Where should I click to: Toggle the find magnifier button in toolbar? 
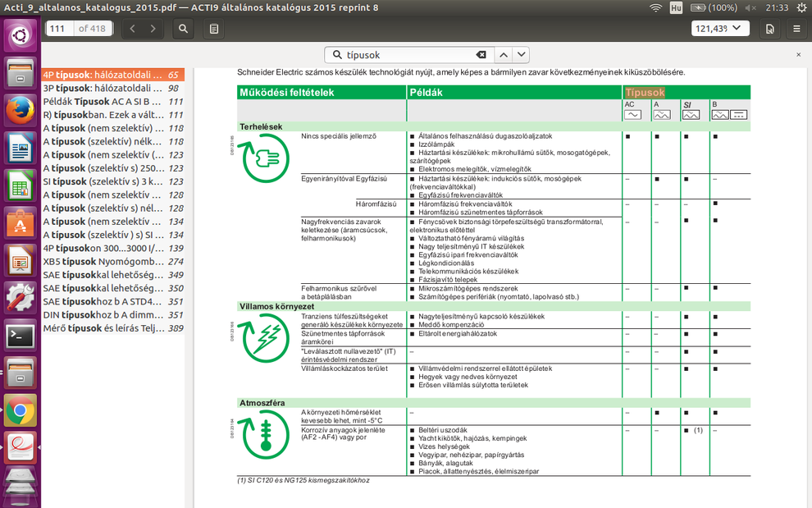tap(184, 29)
